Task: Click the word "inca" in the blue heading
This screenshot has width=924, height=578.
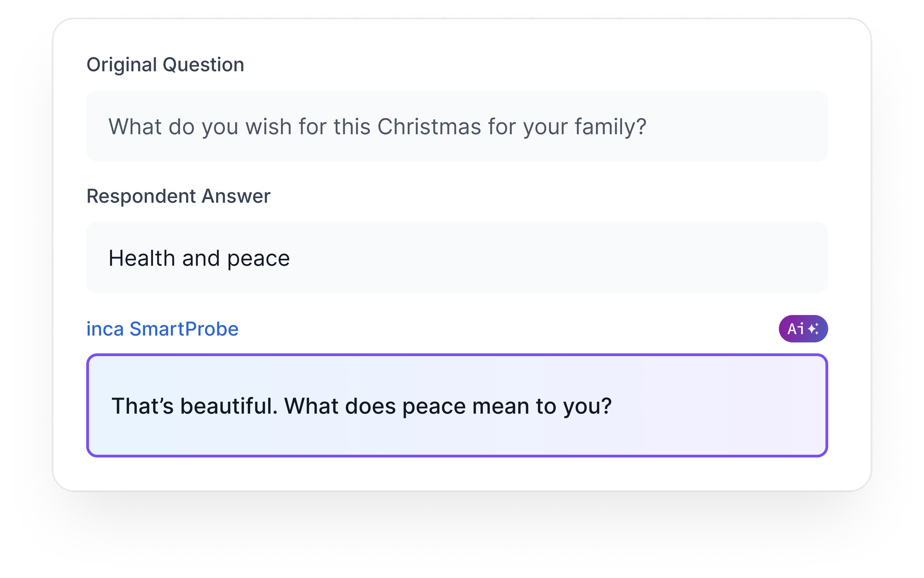Action: pyautogui.click(x=105, y=329)
